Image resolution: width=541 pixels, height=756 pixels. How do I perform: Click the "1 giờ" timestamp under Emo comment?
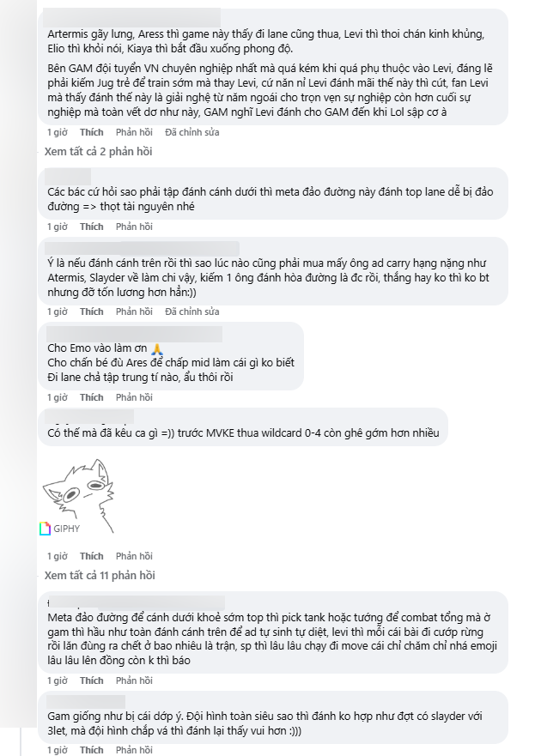coord(57,397)
